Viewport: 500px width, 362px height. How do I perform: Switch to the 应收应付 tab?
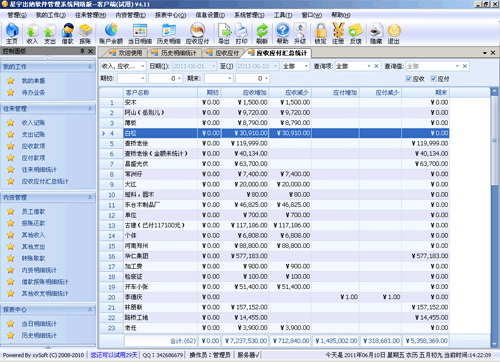coord(223,53)
